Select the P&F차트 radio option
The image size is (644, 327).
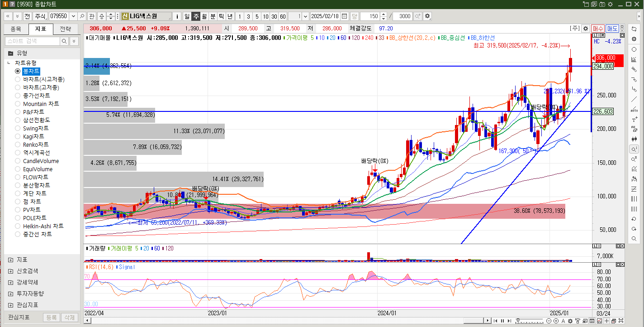(x=18, y=112)
